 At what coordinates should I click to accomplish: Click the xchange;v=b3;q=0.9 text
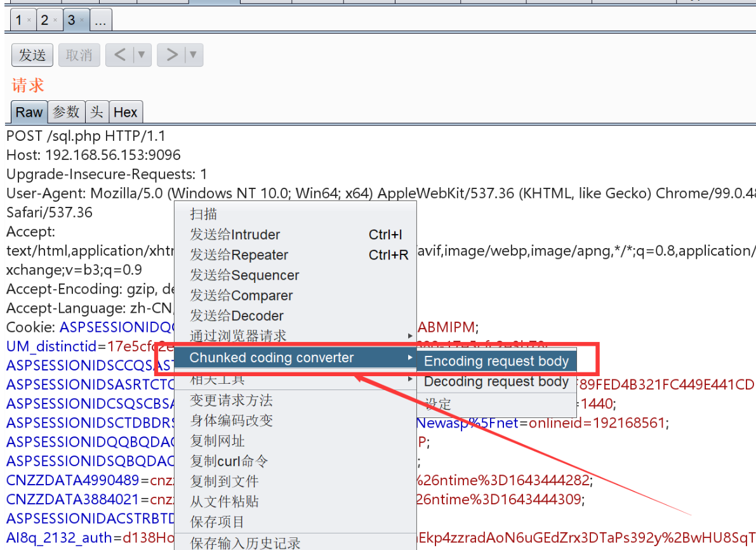(x=74, y=270)
